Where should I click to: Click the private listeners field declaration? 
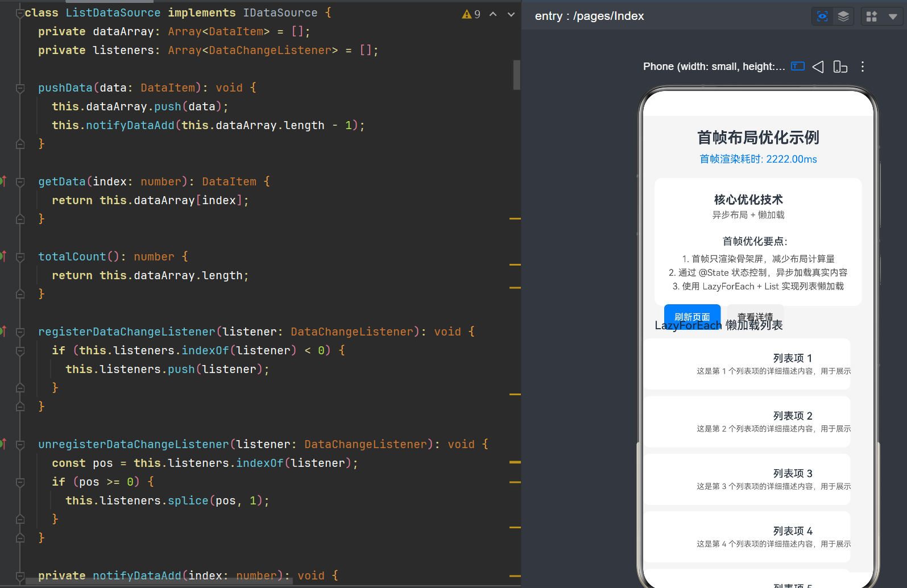coord(208,51)
